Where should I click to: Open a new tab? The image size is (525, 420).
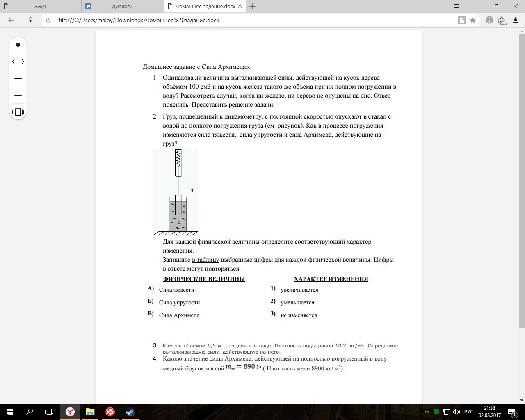pos(252,6)
